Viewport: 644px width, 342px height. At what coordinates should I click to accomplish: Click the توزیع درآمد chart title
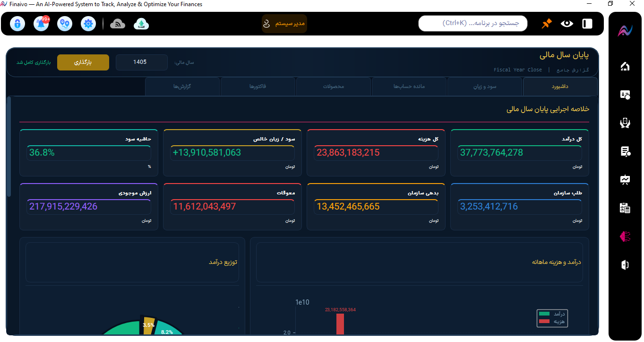223,262
